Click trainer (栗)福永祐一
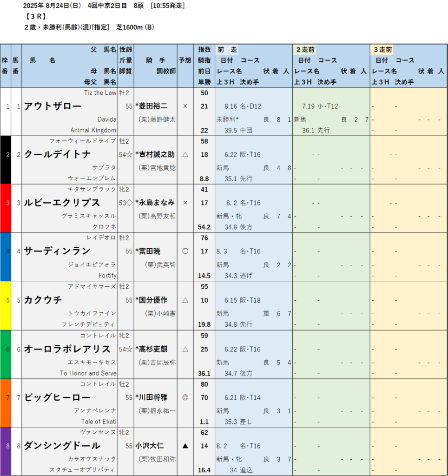 pyautogui.click(x=157, y=411)
